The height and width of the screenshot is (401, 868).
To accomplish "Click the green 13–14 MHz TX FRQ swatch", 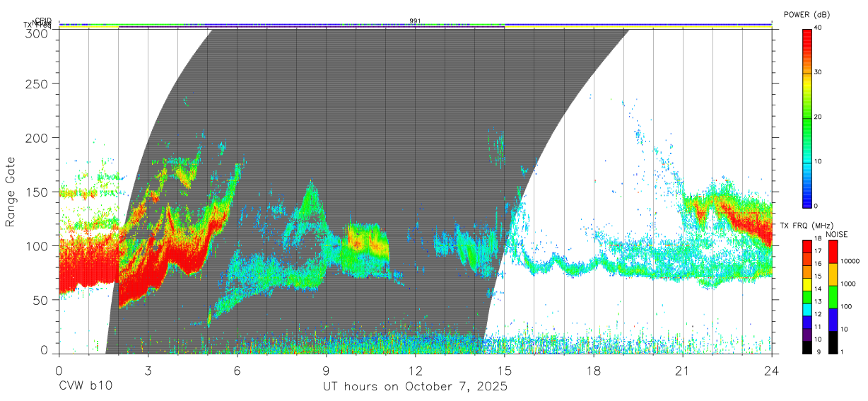I will pyautogui.click(x=807, y=297).
